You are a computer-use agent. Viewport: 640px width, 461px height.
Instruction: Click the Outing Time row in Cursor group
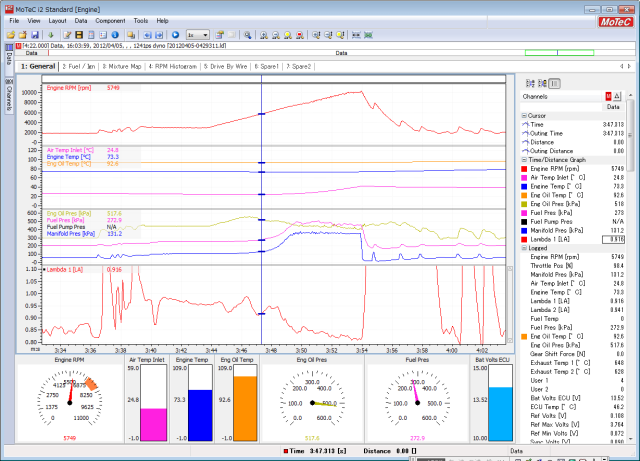(573, 134)
